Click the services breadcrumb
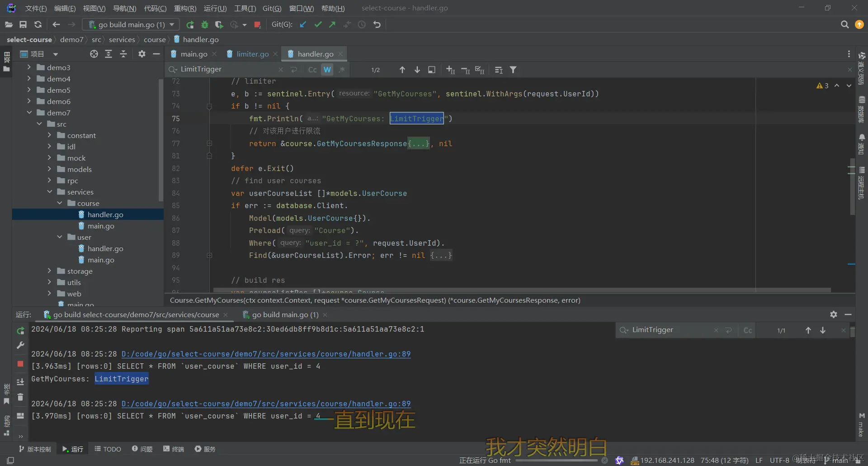 pyautogui.click(x=122, y=39)
